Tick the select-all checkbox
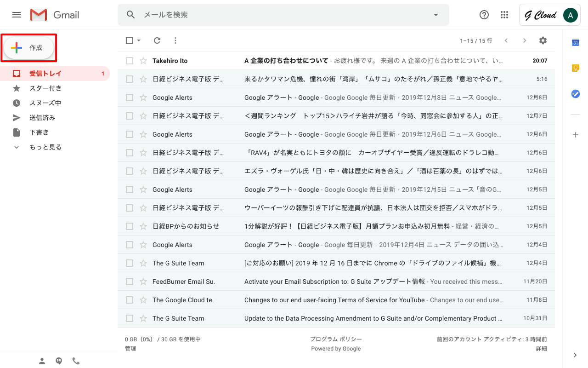 (x=130, y=40)
